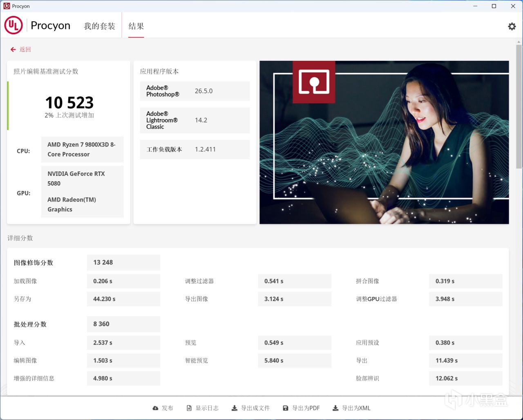
Task: Click the 预览 value 0.549 s
Action: coord(295,343)
